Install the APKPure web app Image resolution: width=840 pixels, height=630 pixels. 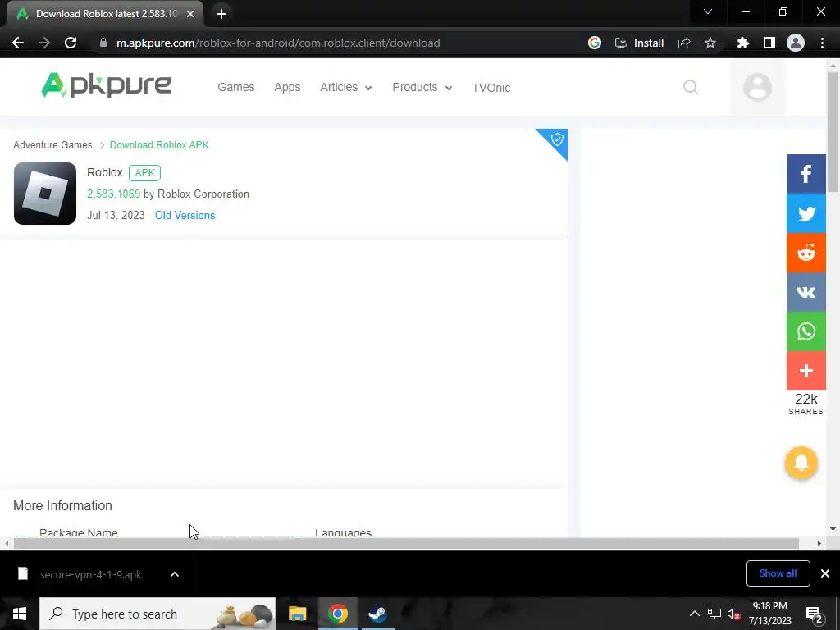tap(639, 43)
